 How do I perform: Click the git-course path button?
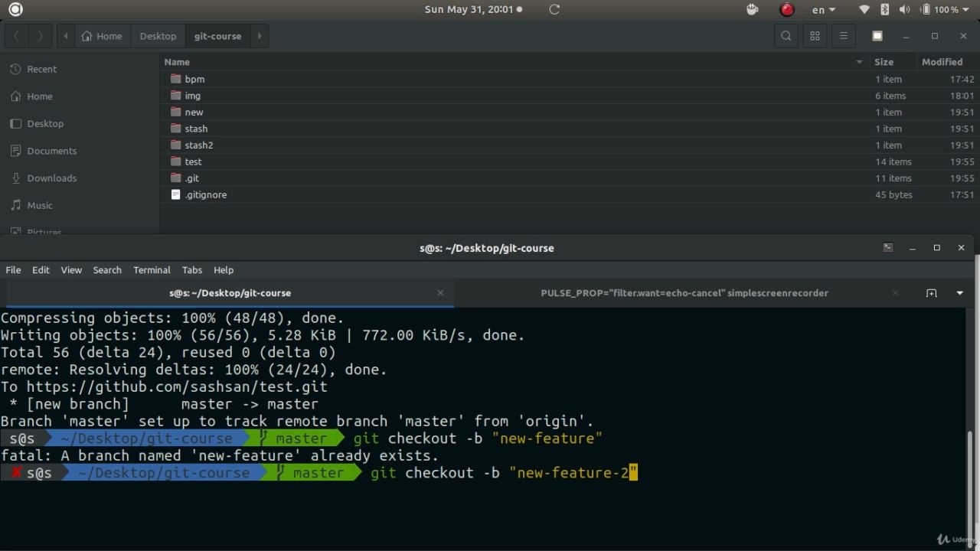(x=217, y=36)
